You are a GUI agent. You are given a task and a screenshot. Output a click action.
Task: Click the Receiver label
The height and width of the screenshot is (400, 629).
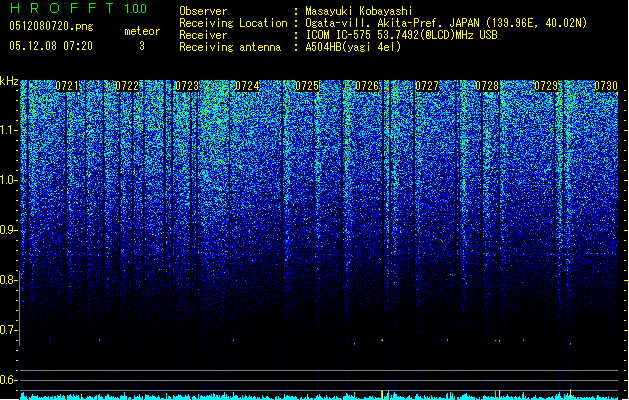[203, 35]
